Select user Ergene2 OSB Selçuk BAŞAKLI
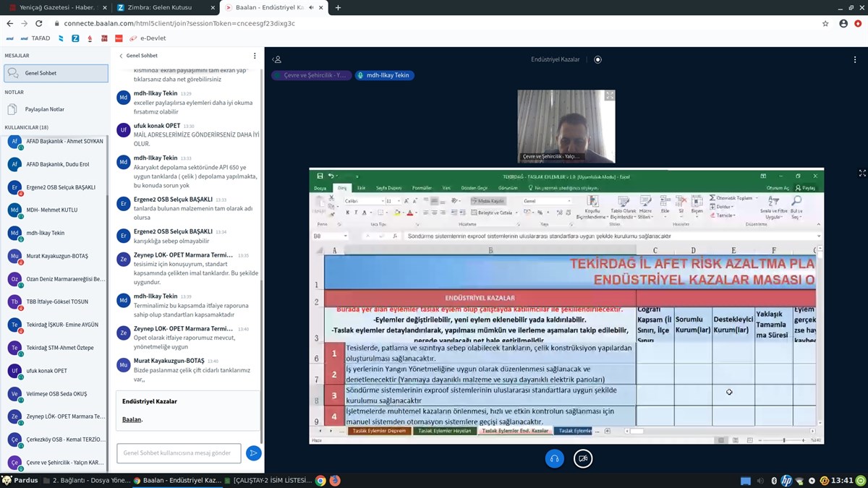This screenshot has width=868, height=488. (x=56, y=187)
